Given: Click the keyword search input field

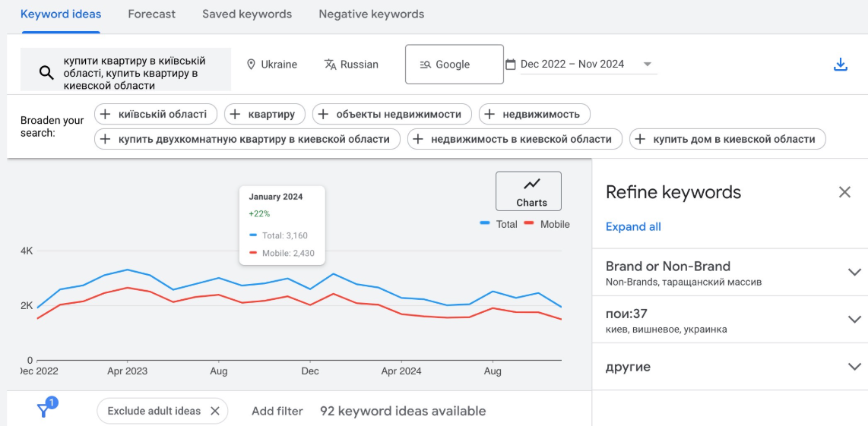Looking at the screenshot, I should pyautogui.click(x=137, y=72).
